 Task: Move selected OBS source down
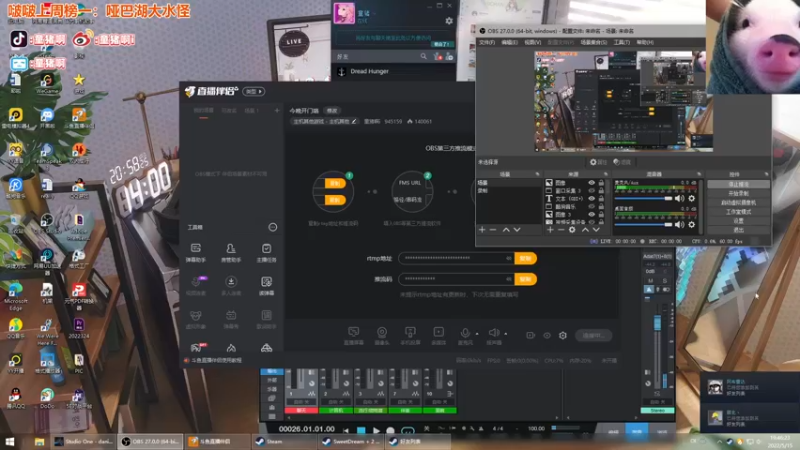click(595, 230)
